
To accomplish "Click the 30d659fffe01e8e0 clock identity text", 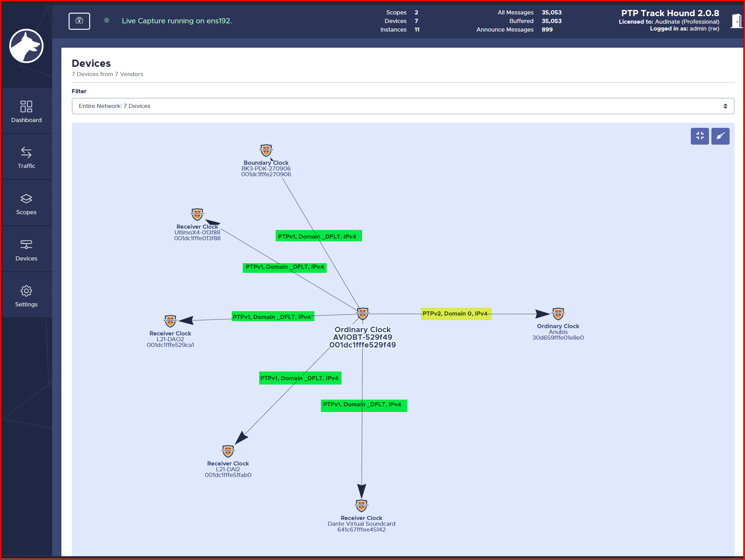I will (x=558, y=338).
